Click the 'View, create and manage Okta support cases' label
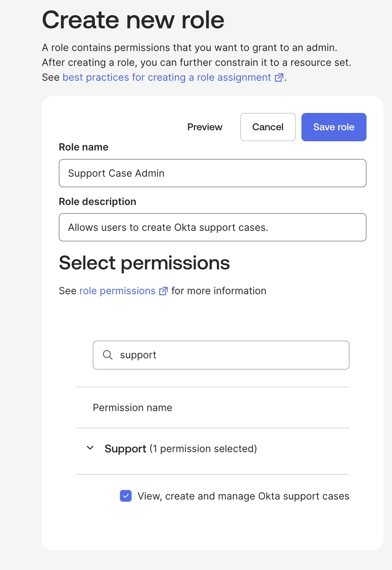The width and height of the screenshot is (392, 570). coord(243,496)
